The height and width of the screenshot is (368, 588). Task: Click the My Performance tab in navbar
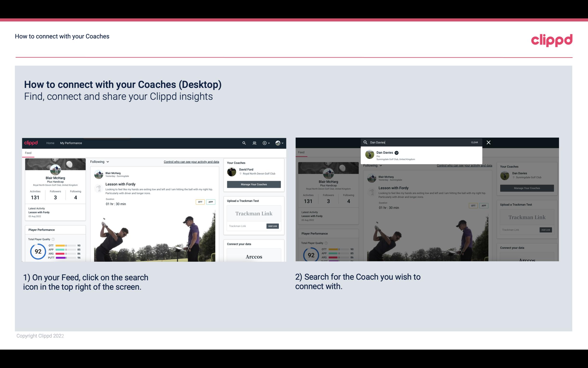[x=71, y=143]
